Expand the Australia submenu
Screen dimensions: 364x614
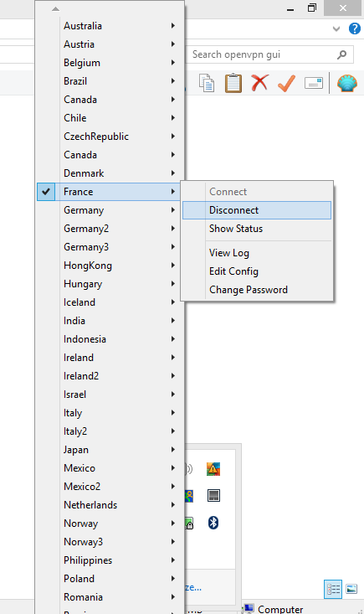tap(109, 26)
